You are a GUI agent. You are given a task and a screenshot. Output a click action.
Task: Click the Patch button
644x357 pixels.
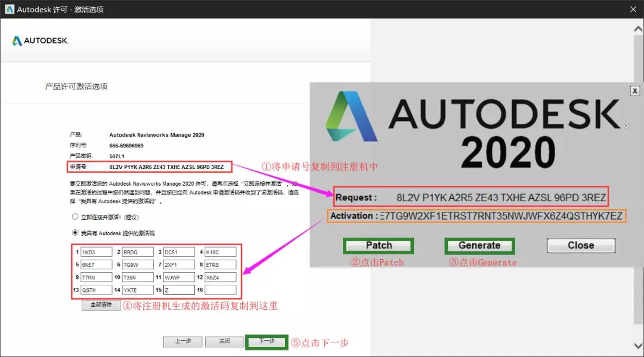[x=378, y=245]
